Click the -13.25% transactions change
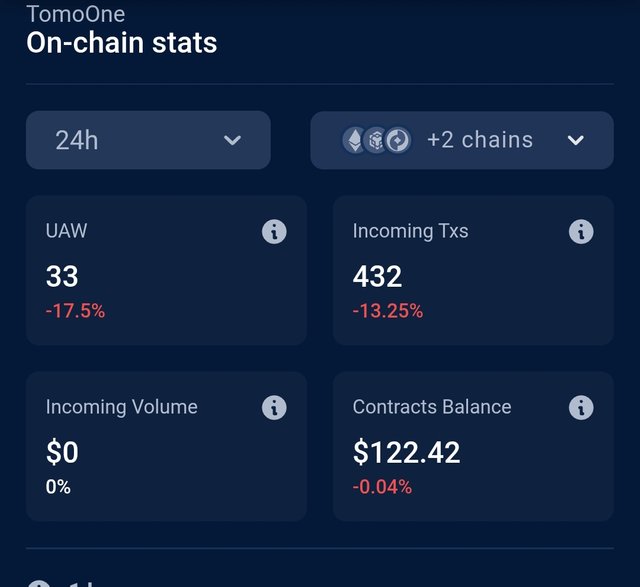 click(387, 311)
